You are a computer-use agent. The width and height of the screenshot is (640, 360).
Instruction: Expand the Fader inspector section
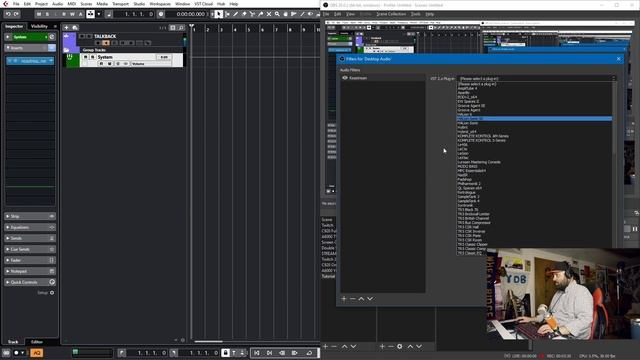30,260
